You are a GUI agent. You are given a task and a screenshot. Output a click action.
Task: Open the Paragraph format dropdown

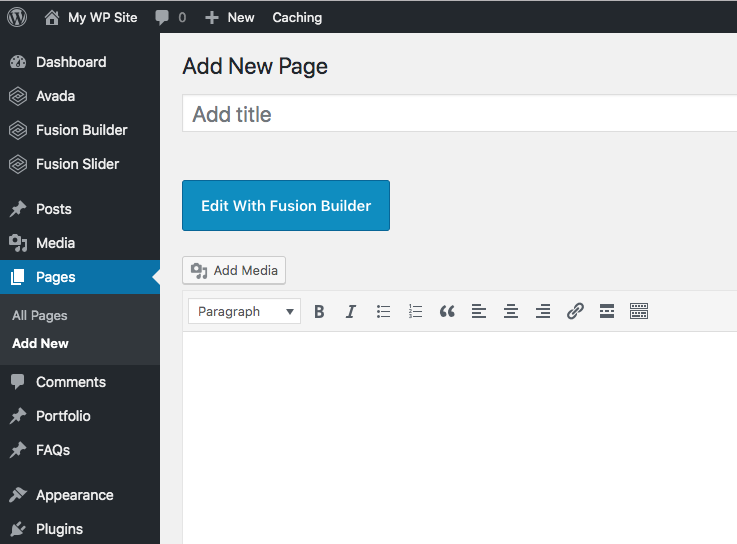tap(244, 312)
